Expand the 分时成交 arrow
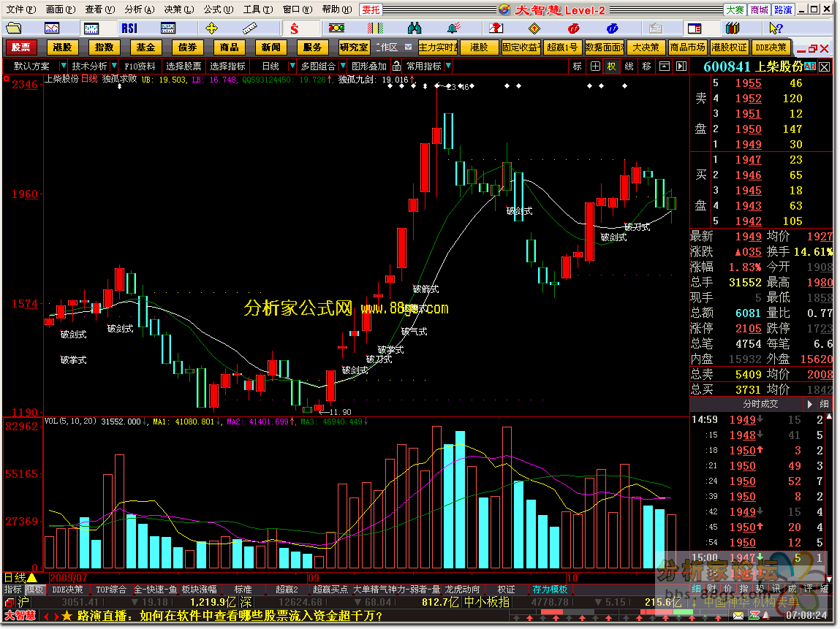This screenshot has height=629, width=840. pyautogui.click(x=809, y=404)
